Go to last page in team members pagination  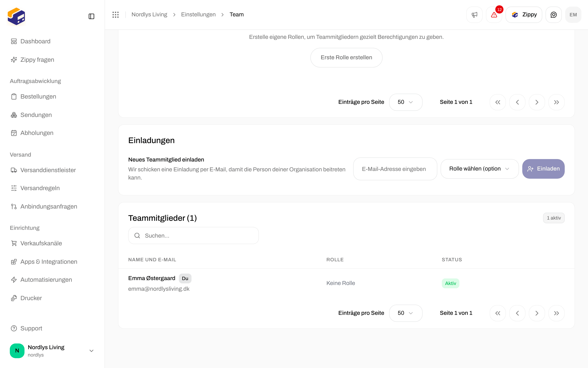(556, 313)
